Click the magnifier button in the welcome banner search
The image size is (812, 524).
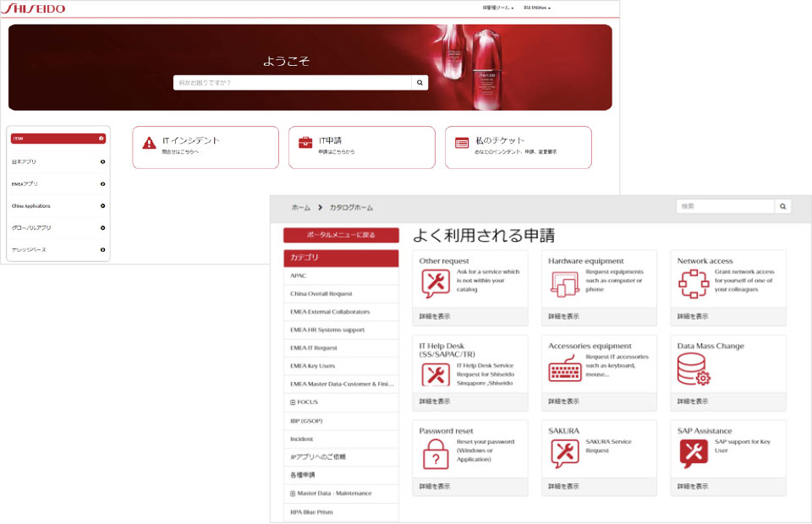pos(420,83)
